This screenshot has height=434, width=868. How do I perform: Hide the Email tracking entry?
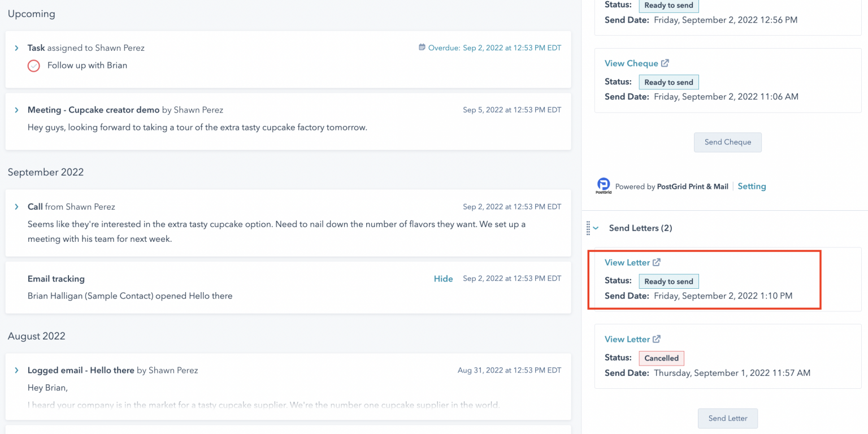pos(443,279)
